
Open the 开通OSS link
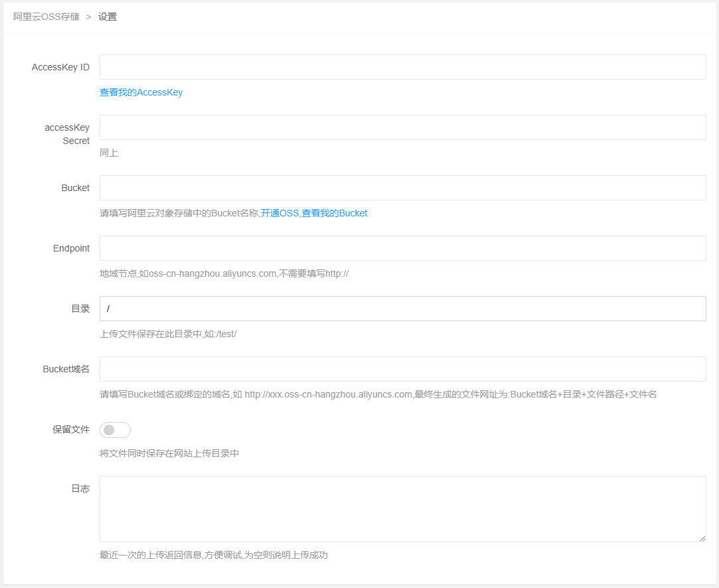click(x=280, y=213)
